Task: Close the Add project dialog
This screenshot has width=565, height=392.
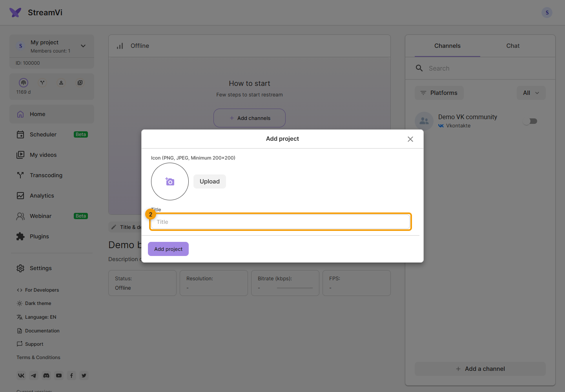Action: (x=410, y=139)
